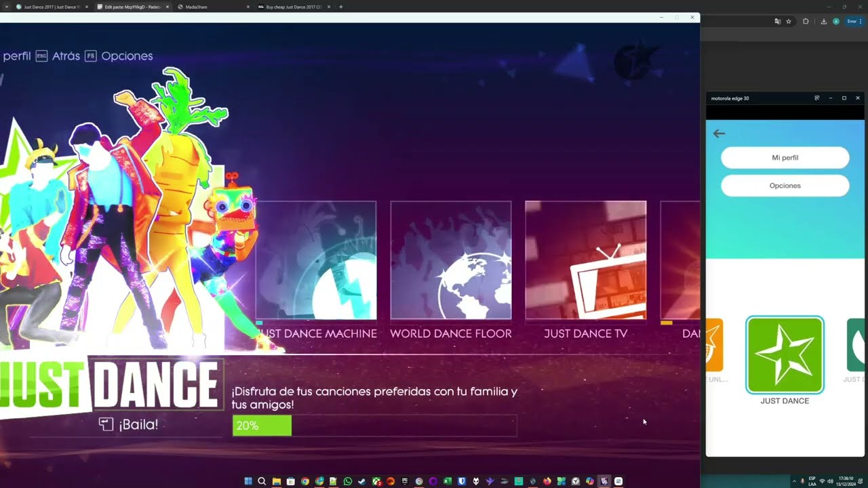Open Firefox from the taskbar
Screen dimensions: 868x488
[x=547, y=481]
